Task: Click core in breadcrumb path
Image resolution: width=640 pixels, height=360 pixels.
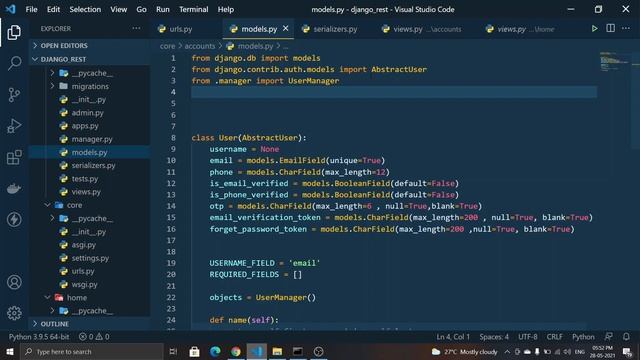Action: pos(167,46)
